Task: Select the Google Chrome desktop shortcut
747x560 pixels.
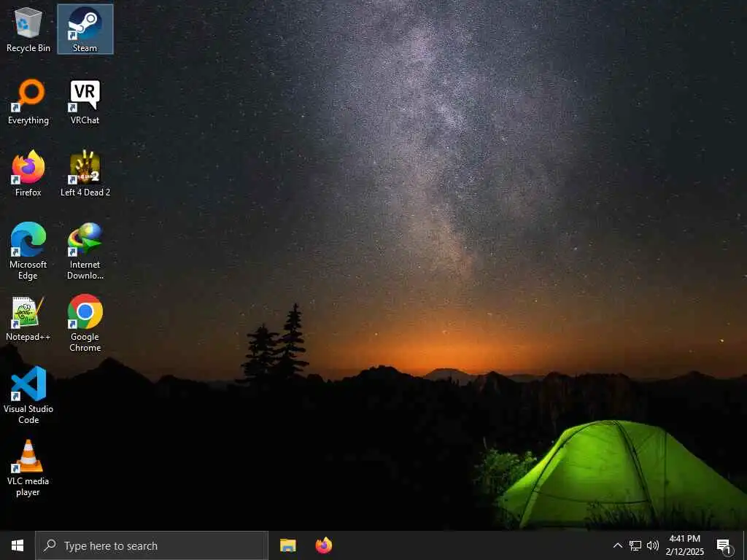Action: point(85,324)
